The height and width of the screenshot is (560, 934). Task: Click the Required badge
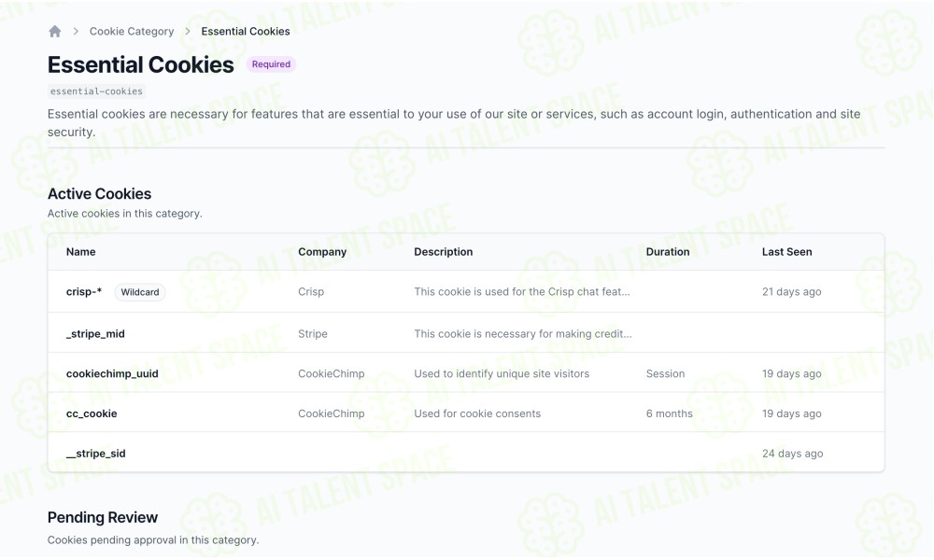coord(271,64)
